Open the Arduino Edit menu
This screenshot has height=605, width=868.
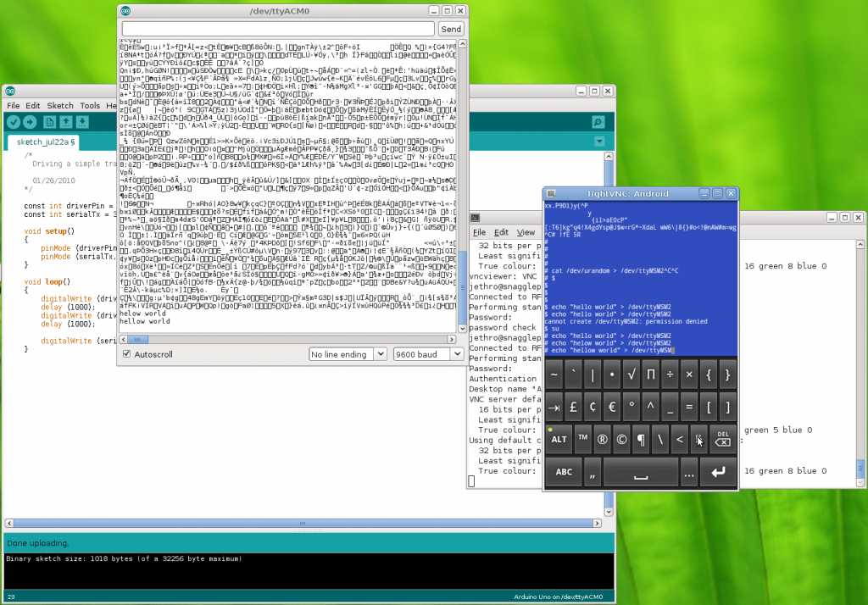pyautogui.click(x=33, y=106)
